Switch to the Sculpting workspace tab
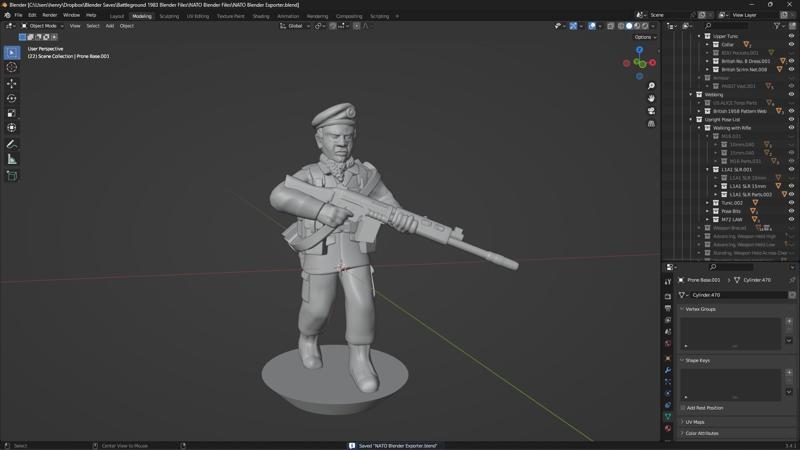This screenshot has width=800, height=450. tap(169, 16)
